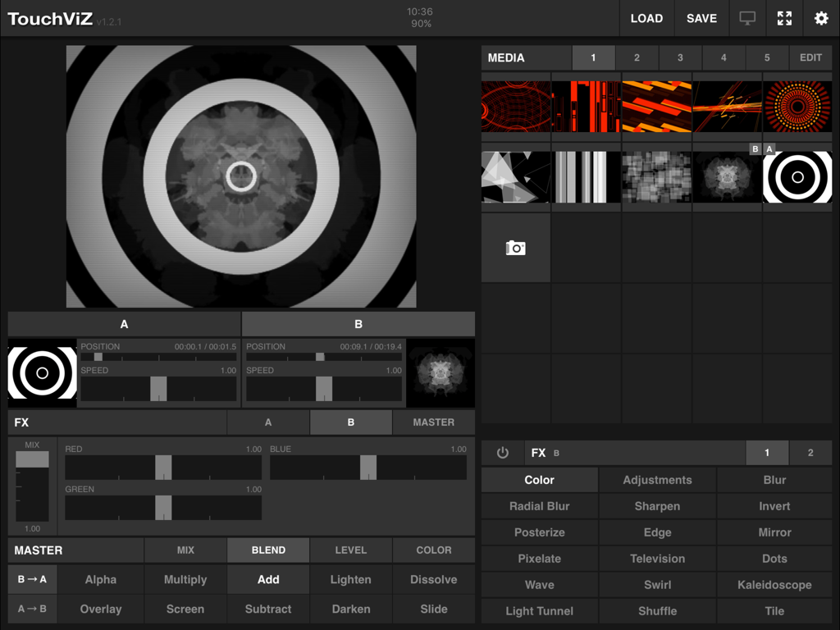
Task: Select the concentric circles clip thumbnail
Action: (x=797, y=176)
